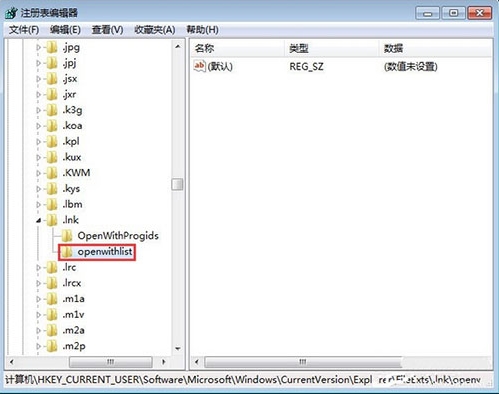Click the (默认) string value icon

[199, 66]
